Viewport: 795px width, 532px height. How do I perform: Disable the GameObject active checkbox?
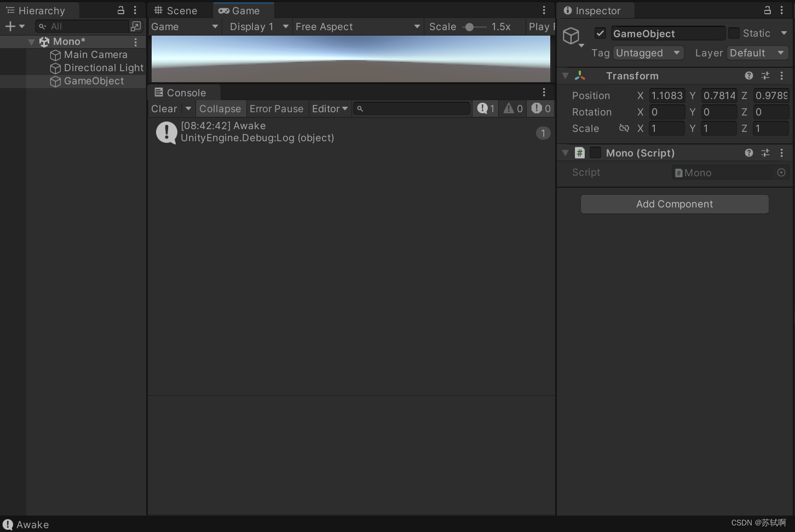click(600, 33)
